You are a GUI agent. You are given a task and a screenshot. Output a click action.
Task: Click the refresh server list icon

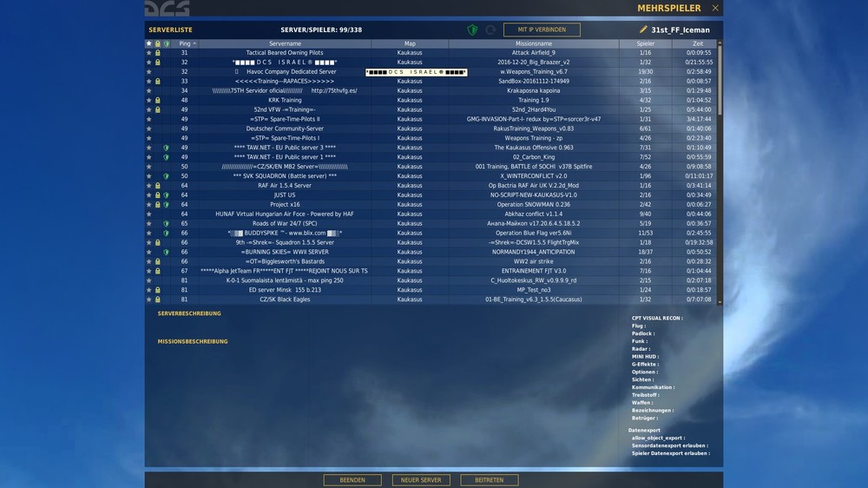[x=490, y=30]
